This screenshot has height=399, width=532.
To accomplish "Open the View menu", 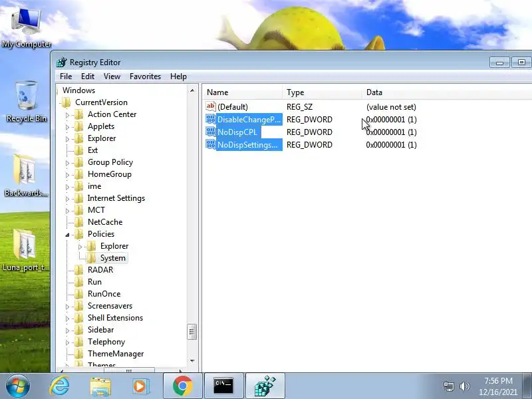I will pyautogui.click(x=112, y=76).
